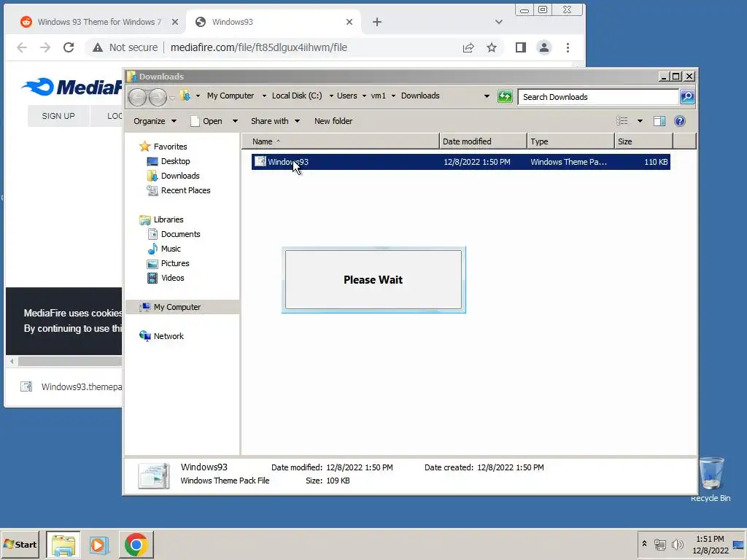Open Recent Places in the sidebar
Viewport: 747px width, 560px height.
tap(179, 190)
